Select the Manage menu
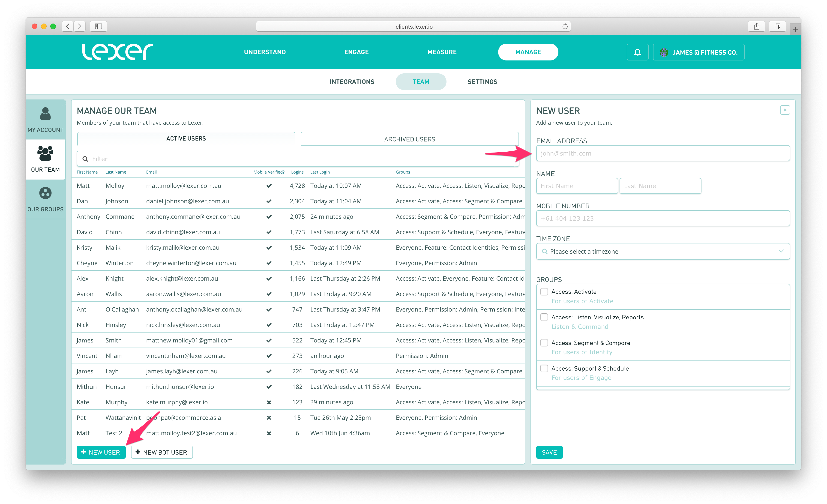827x504 pixels. pyautogui.click(x=528, y=52)
